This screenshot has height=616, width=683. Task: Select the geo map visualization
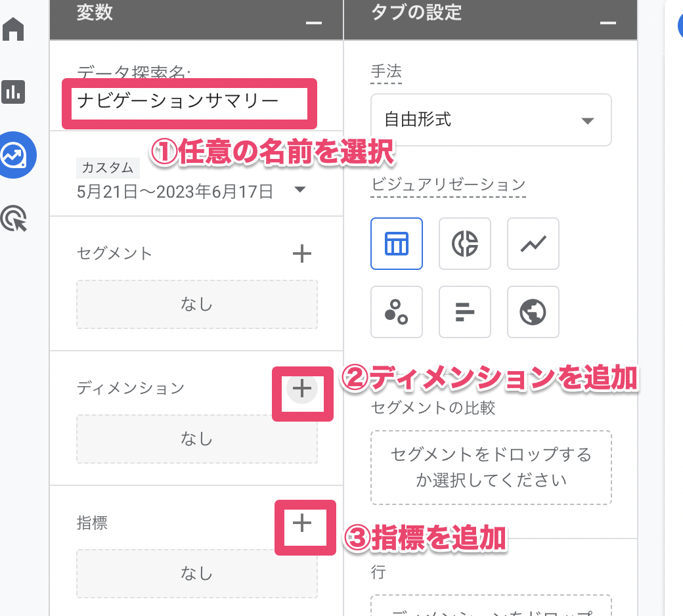click(533, 312)
